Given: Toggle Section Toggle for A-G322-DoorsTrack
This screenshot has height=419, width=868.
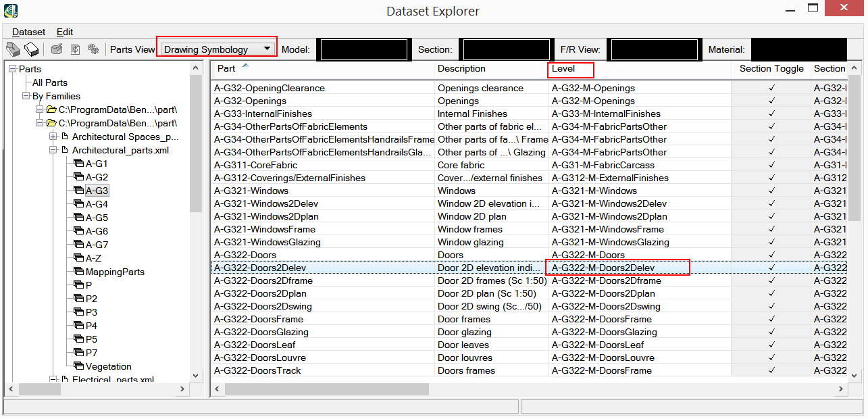Looking at the screenshot, I should tap(771, 370).
